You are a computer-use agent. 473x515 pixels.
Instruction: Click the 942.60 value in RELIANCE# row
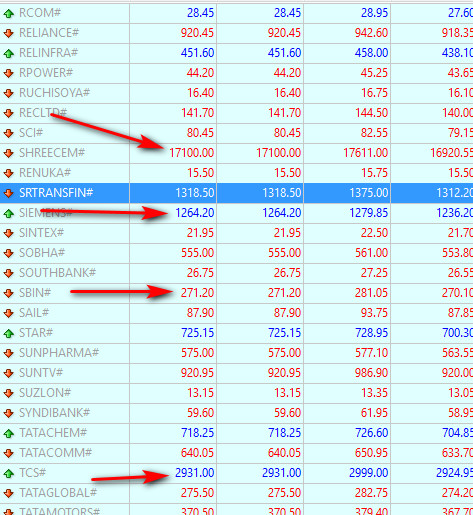(x=371, y=33)
